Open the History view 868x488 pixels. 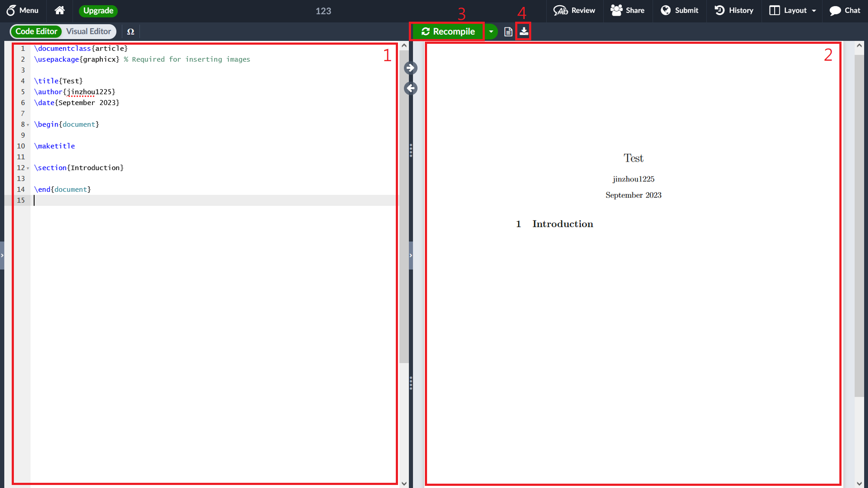(x=734, y=10)
